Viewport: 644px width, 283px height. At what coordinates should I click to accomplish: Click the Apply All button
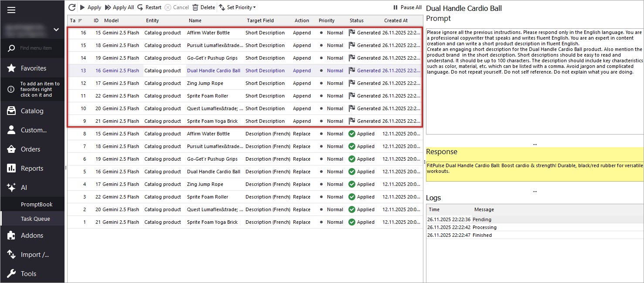click(119, 7)
